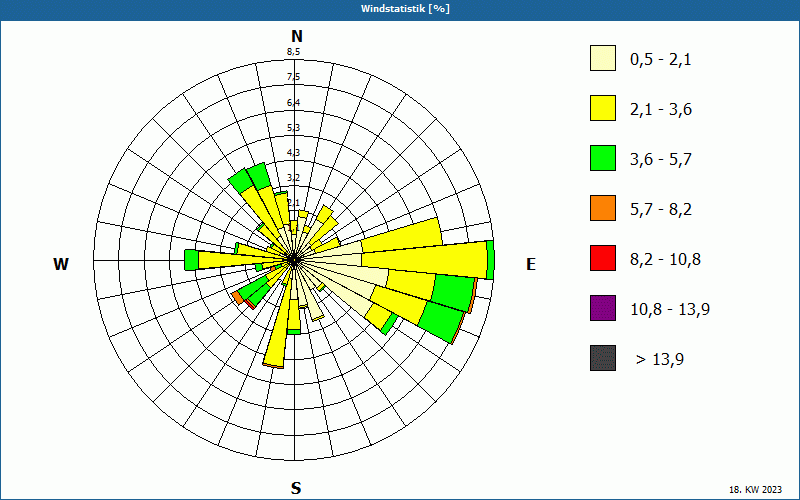The height and width of the screenshot is (500, 800).
Task: Click the pale yellow 0,5 - 2,1 legend swatch
Action: click(x=603, y=58)
